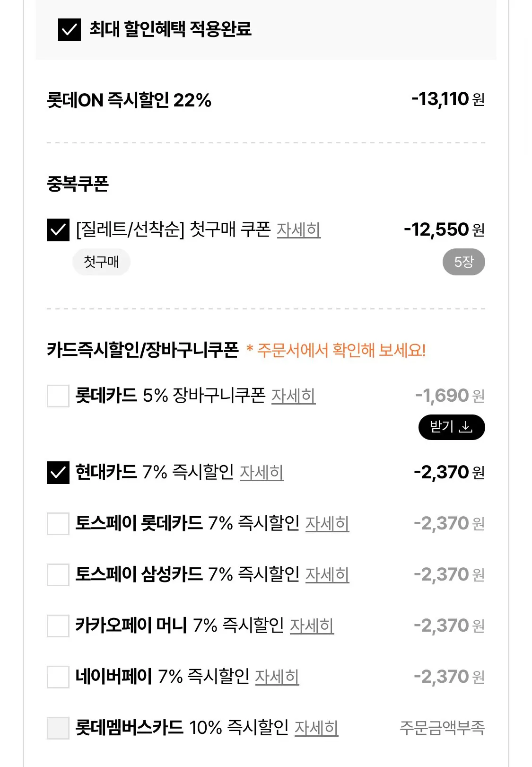
Task: View 자세히 details for 토스페이 롯데카드
Action: [x=327, y=524]
